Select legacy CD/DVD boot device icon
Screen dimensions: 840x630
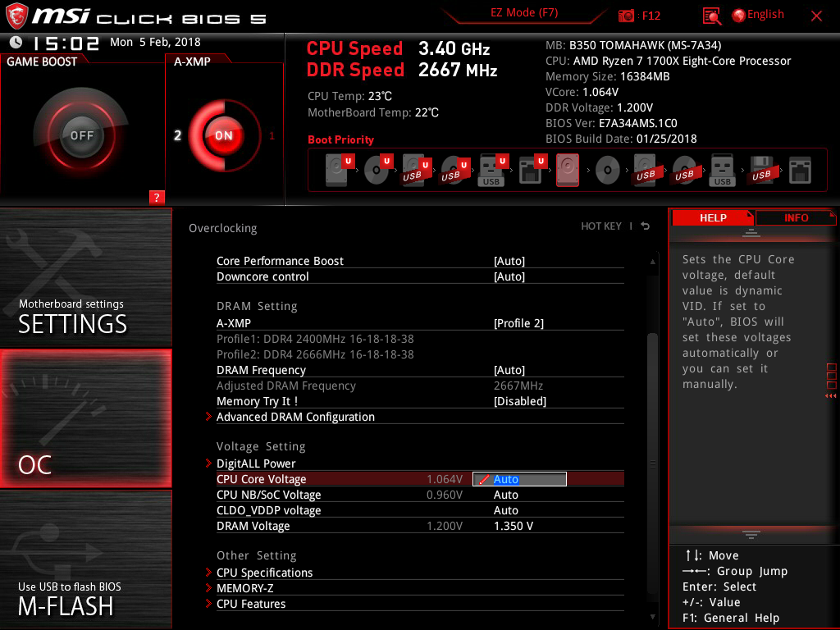coord(608,171)
